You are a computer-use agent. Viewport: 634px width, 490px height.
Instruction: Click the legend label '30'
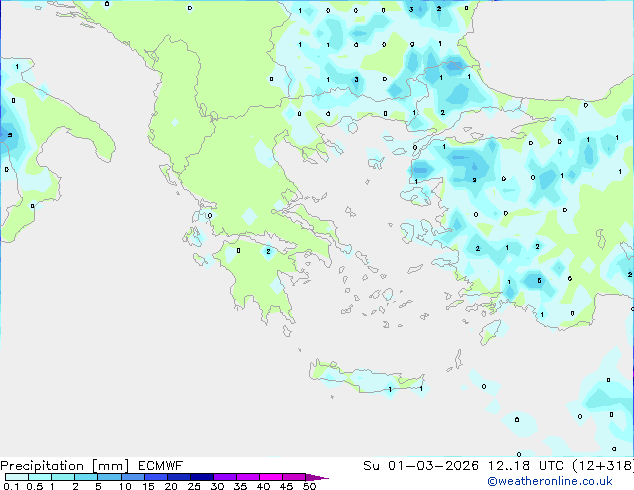(x=217, y=486)
